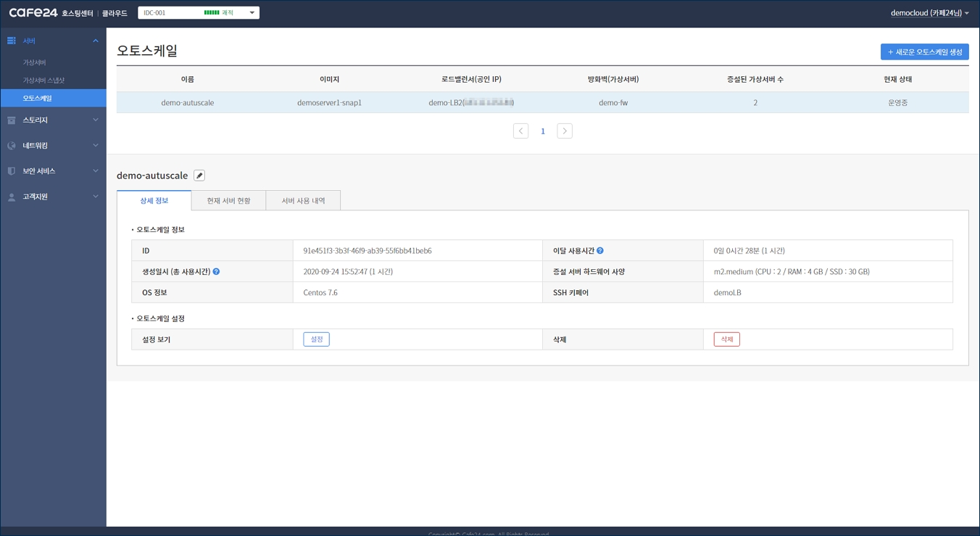
Task: Switch to the 현재 서버 현황 tab
Action: click(228, 201)
